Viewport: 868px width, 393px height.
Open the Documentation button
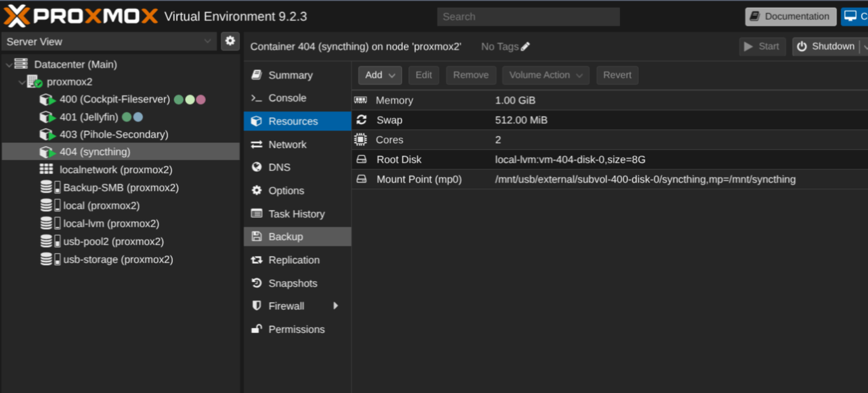790,16
